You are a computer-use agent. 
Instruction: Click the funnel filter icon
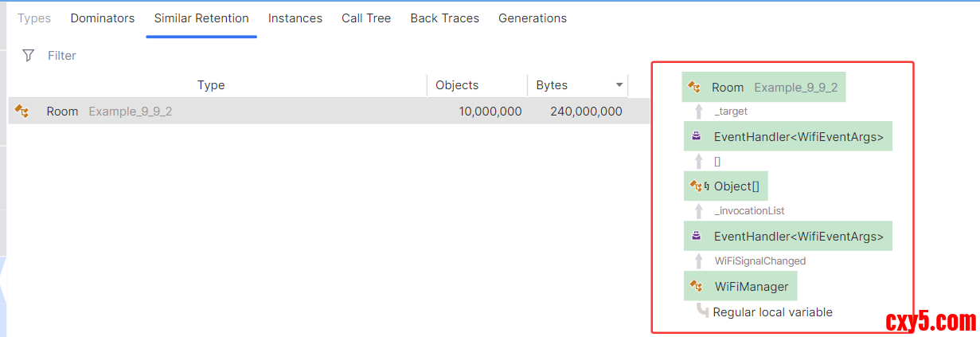click(29, 55)
